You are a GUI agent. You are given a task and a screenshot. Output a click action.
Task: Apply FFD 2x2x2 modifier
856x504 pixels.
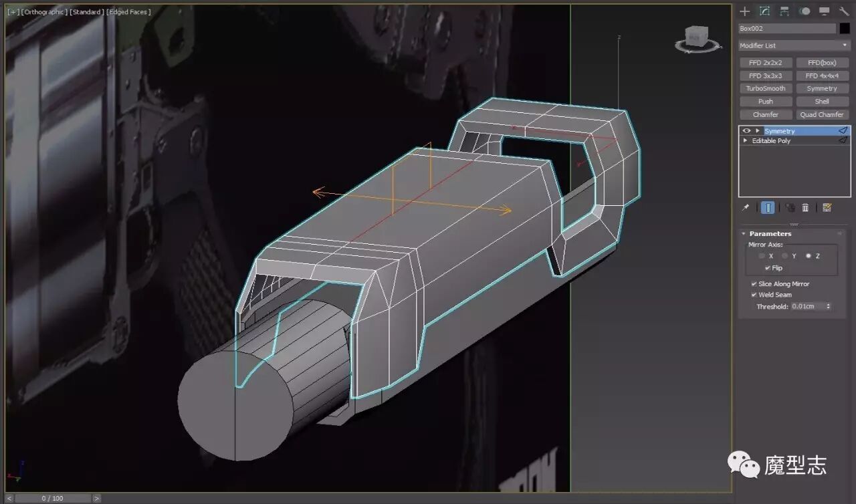(766, 63)
